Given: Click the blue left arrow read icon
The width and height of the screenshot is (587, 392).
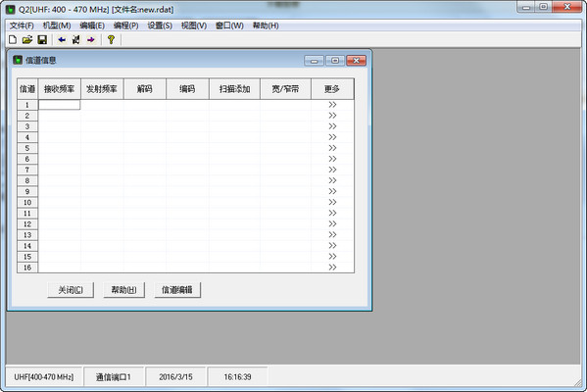Looking at the screenshot, I should (x=62, y=39).
